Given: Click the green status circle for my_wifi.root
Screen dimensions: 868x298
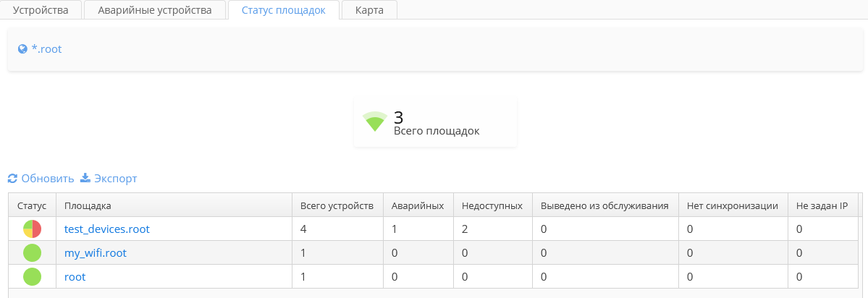Looking at the screenshot, I should (x=32, y=253).
